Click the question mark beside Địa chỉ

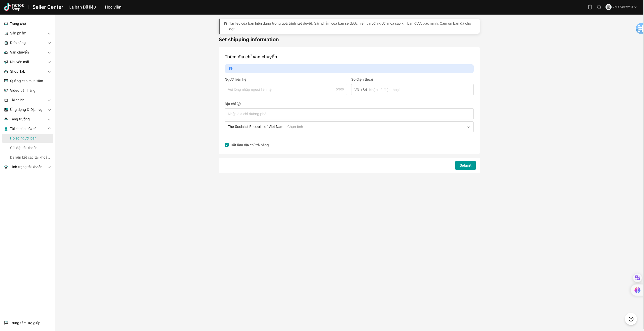point(239,104)
